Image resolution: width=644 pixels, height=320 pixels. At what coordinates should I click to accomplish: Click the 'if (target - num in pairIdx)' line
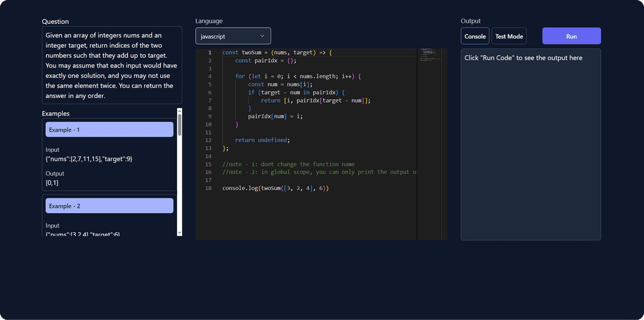(x=296, y=93)
